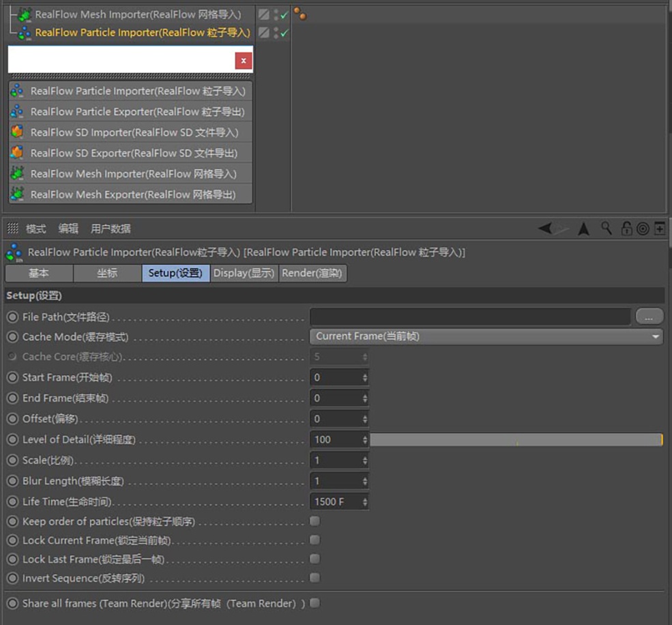Enable Lock Current Frame checkbox
This screenshot has width=672, height=625.
(315, 540)
